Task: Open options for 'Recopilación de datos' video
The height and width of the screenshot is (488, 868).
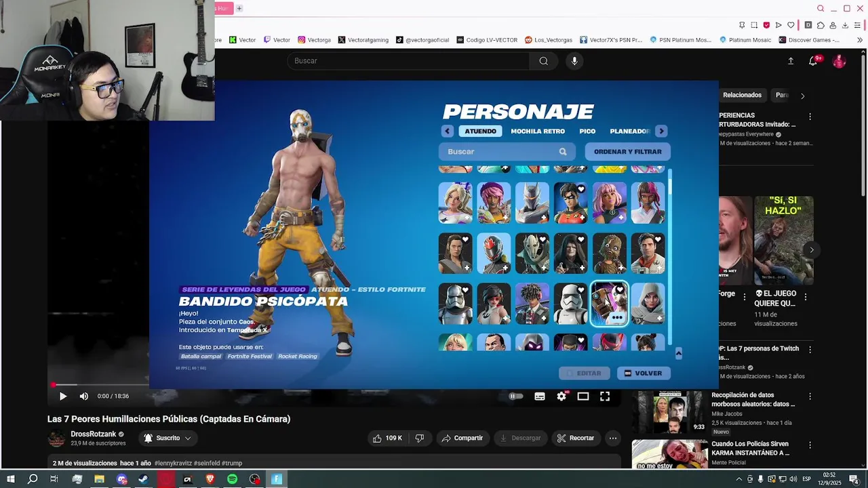Action: click(810, 396)
